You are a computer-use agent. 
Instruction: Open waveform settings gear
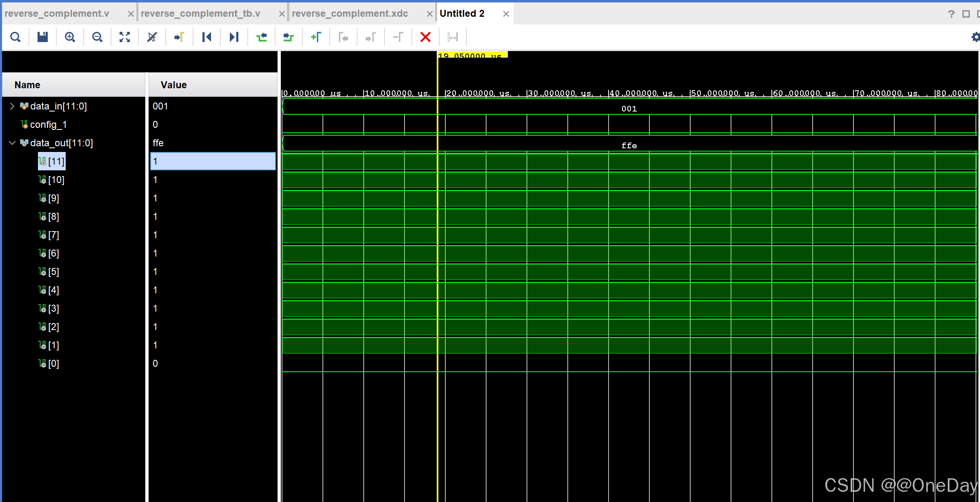[975, 37]
